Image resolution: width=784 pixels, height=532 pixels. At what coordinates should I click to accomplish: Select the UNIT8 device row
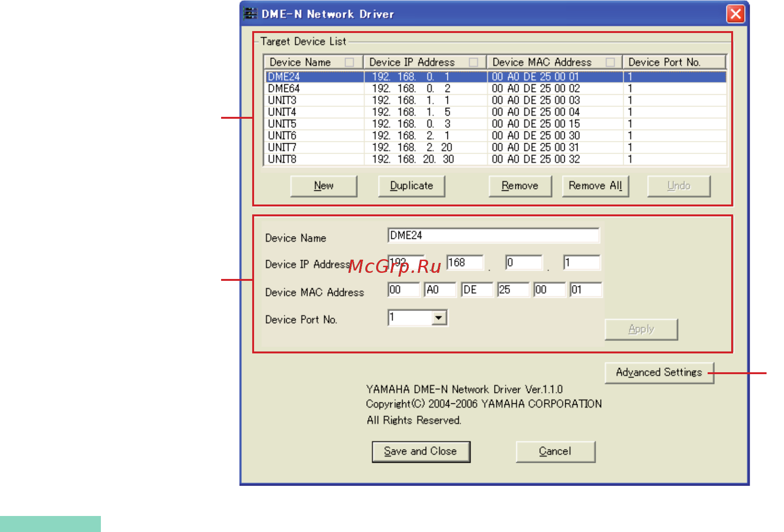pos(495,159)
